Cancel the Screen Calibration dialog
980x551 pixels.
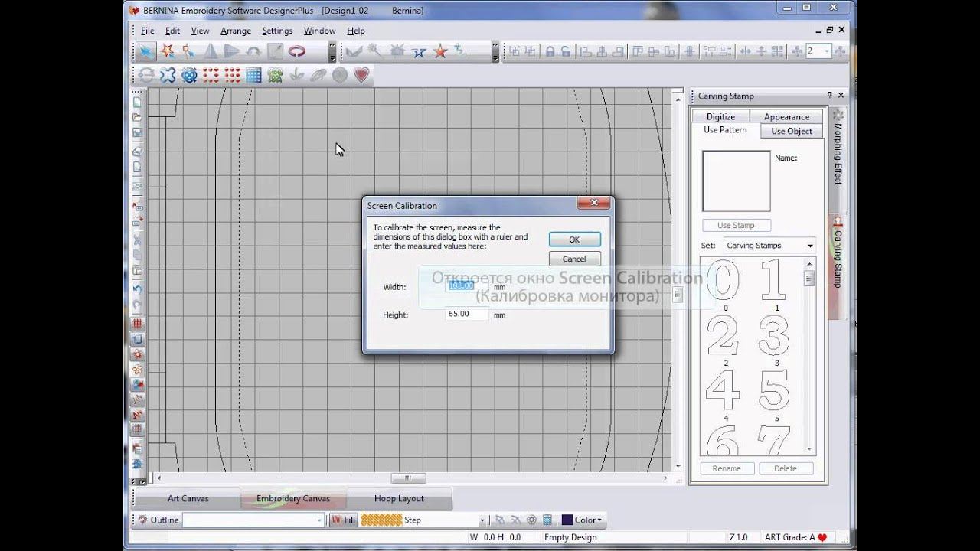(x=574, y=259)
